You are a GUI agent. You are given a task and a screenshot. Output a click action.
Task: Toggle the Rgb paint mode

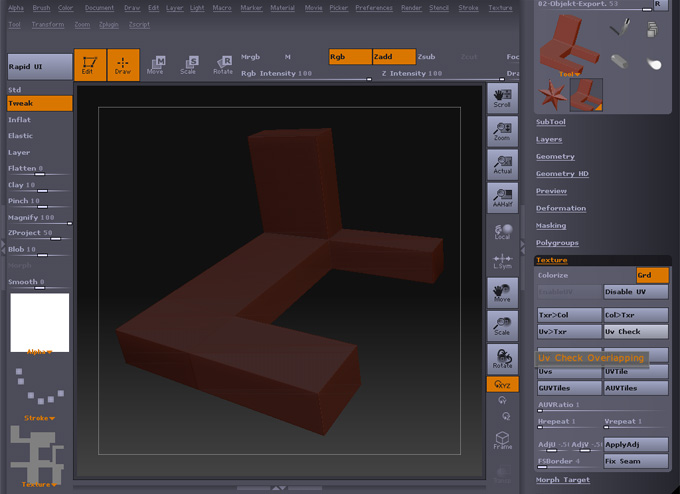pyautogui.click(x=350, y=57)
